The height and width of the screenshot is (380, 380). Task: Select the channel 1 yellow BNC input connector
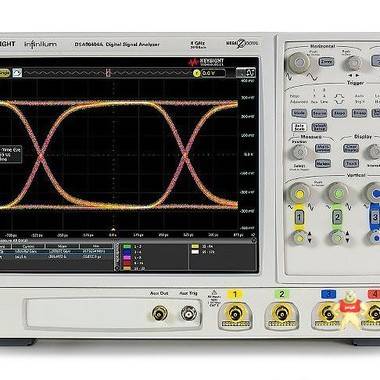pyautogui.click(x=235, y=313)
